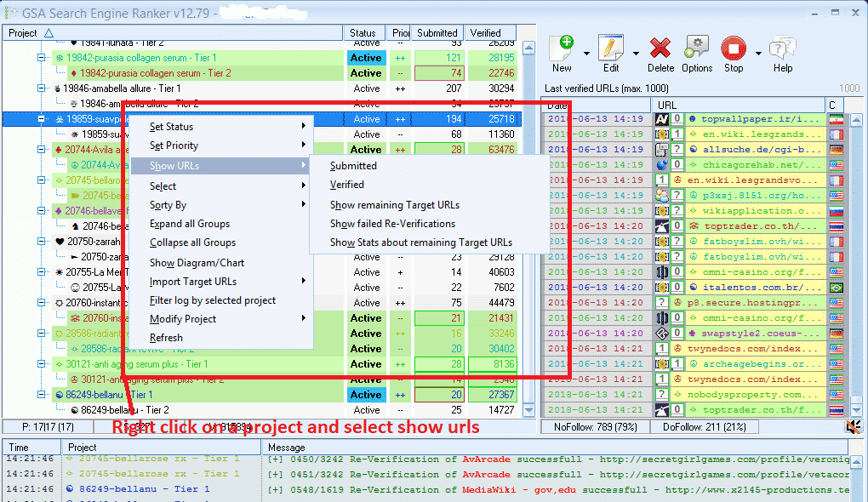Choose Submitted from Show URLs submenu
Screen dimensions: 868x502
353,166
